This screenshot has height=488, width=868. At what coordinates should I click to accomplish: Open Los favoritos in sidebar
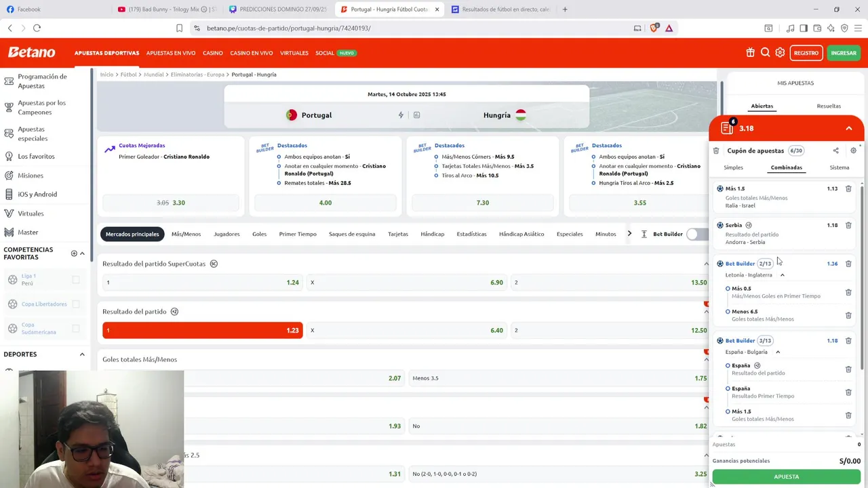[x=36, y=157]
